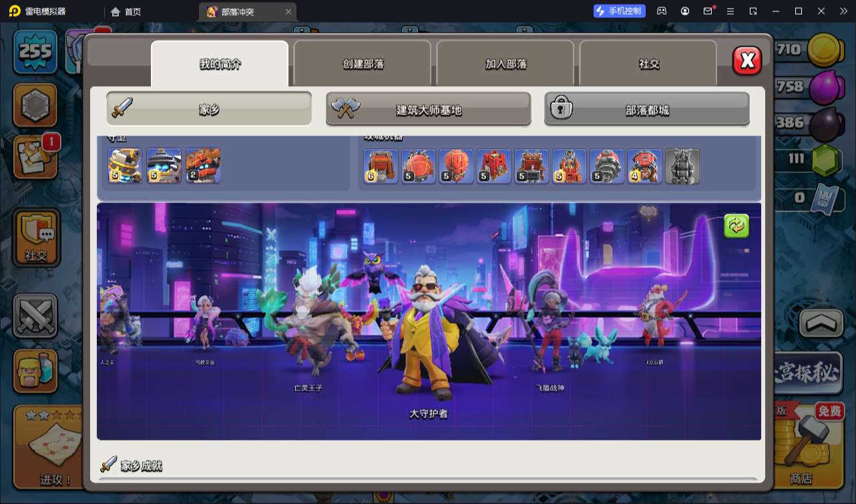Open the 社交 tab at top
Screen dimensions: 856x504
click(648, 64)
